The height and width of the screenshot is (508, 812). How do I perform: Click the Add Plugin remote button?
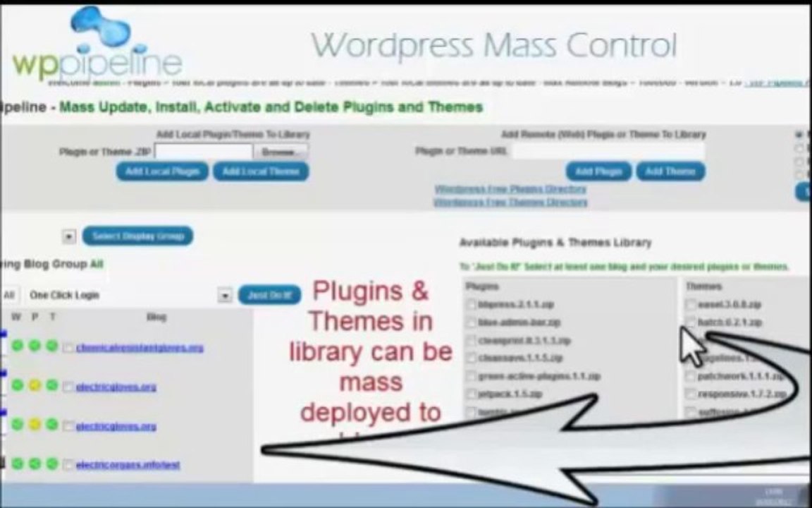[x=598, y=171]
